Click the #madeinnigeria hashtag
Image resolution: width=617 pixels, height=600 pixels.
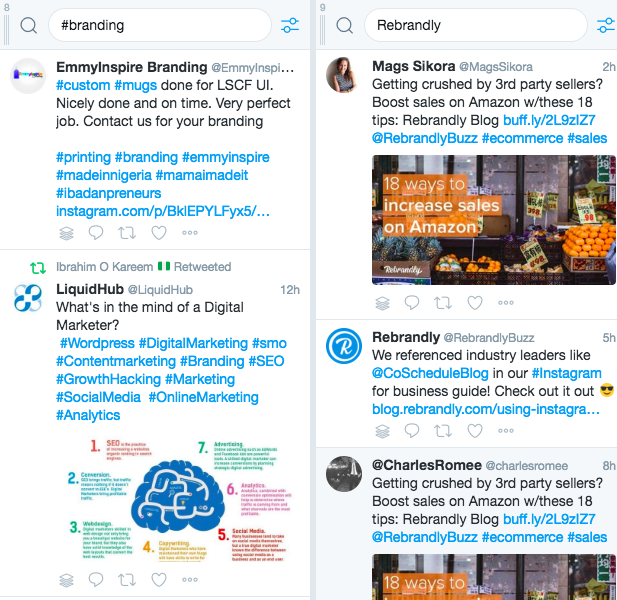104,175
